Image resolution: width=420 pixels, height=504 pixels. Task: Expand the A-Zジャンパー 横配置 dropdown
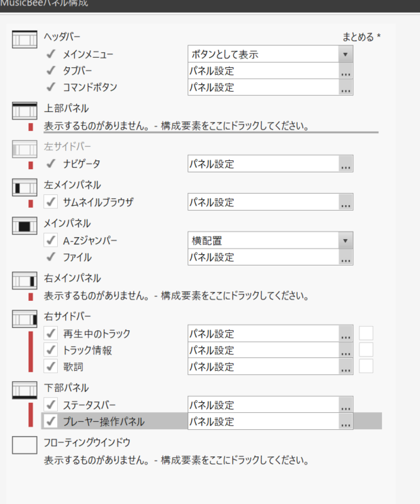345,240
